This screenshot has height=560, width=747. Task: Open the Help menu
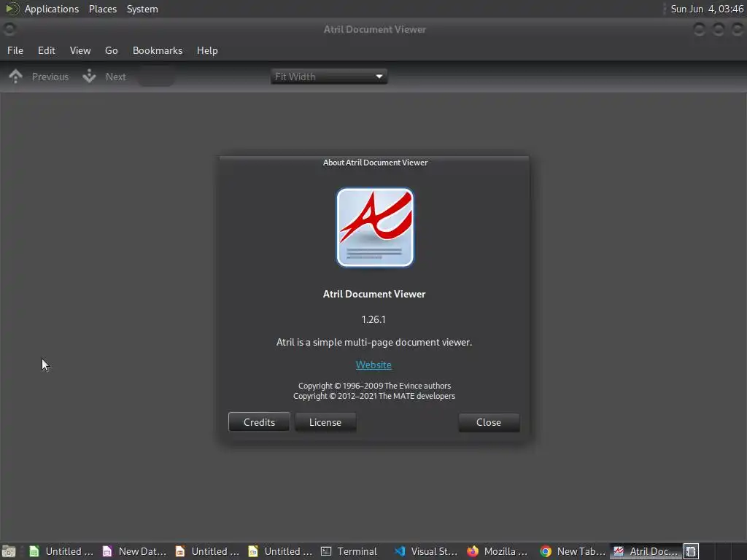coord(207,50)
